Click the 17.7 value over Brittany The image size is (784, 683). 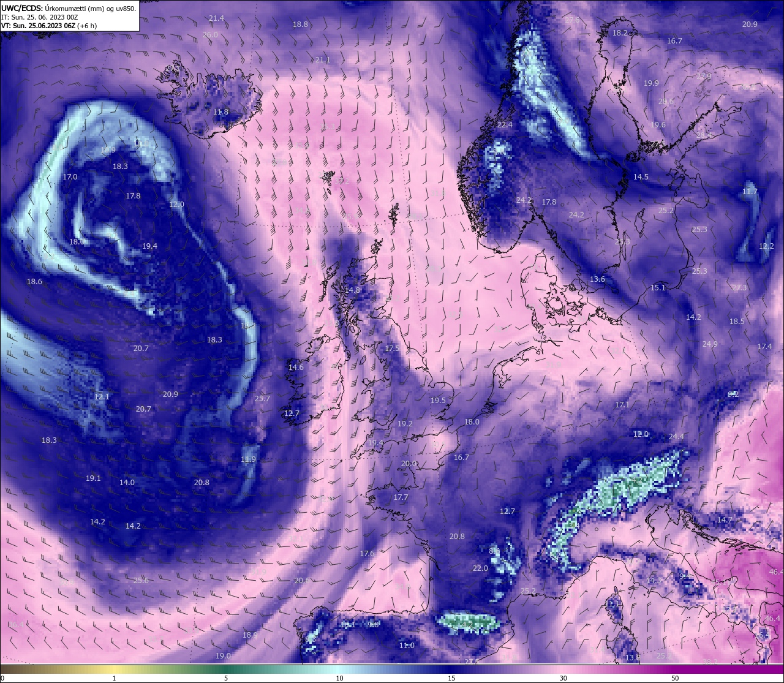coord(401,497)
